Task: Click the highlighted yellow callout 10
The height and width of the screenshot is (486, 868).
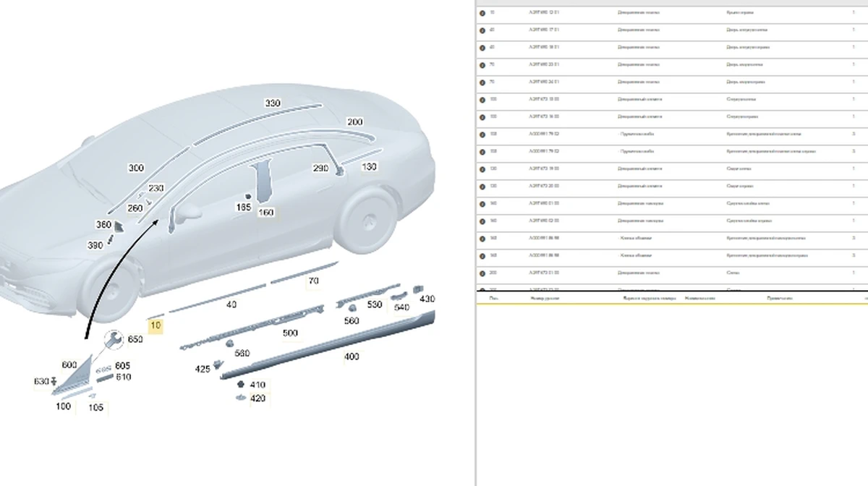Action: pos(155,326)
